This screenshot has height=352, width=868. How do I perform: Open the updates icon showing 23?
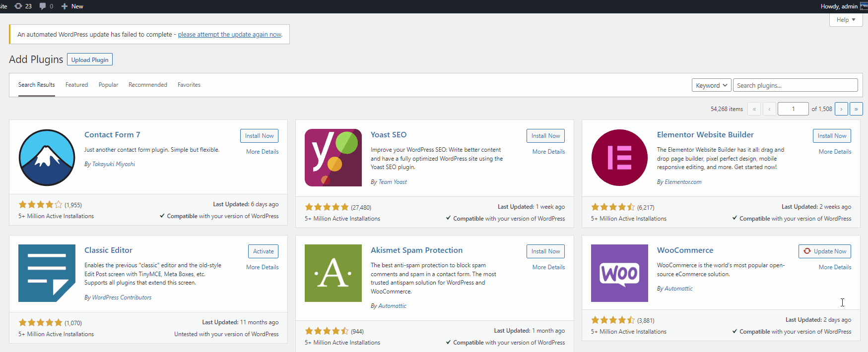click(23, 6)
